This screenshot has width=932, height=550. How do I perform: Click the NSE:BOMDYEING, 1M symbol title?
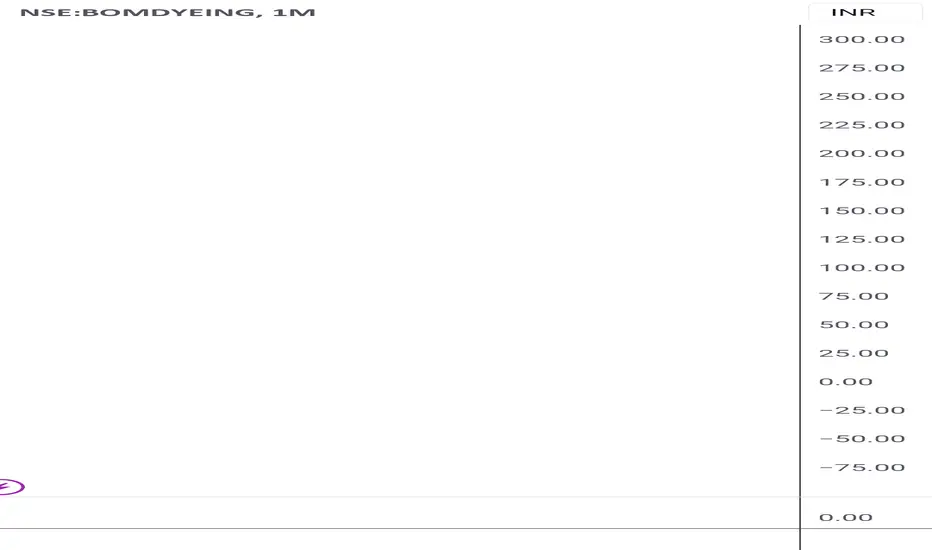[x=168, y=12]
